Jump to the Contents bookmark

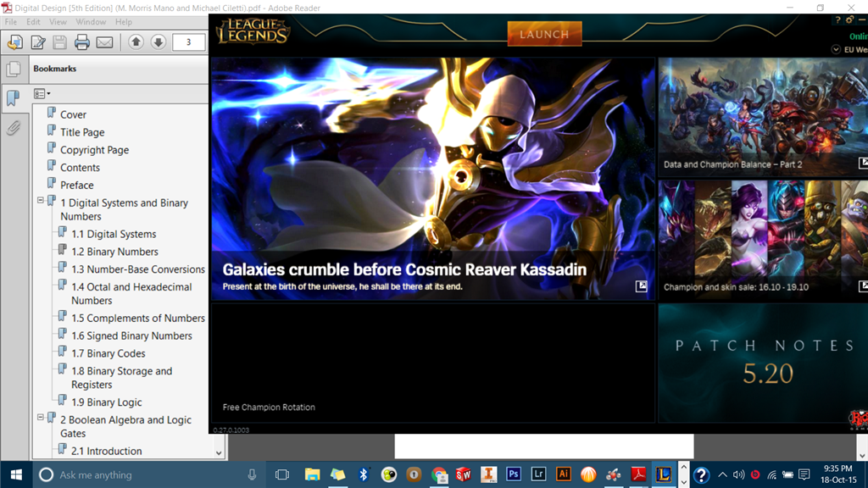(x=81, y=168)
